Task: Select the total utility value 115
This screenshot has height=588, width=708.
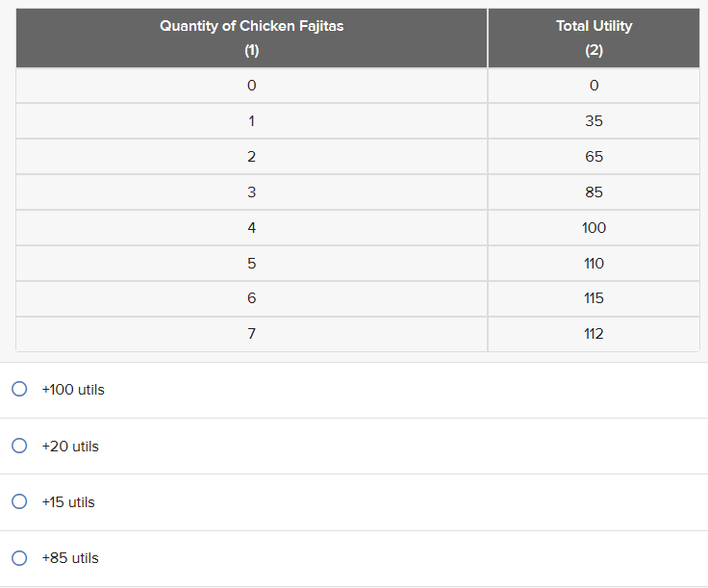Action: point(594,298)
